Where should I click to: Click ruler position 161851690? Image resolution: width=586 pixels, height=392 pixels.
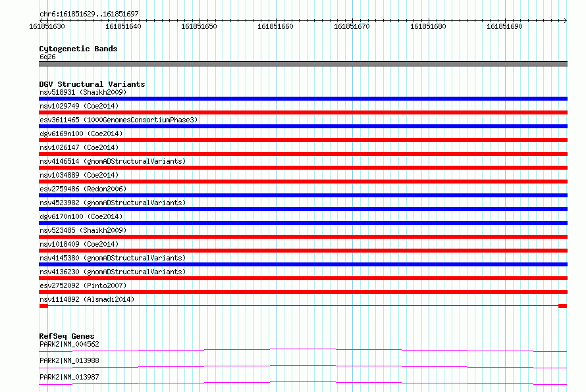click(504, 26)
